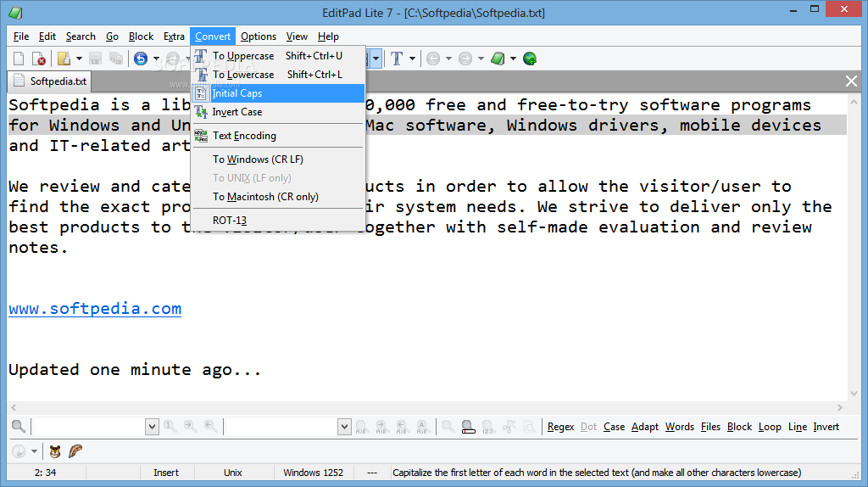Toggle the Case sensitive search option
Screen dimensions: 868x487
pos(614,427)
